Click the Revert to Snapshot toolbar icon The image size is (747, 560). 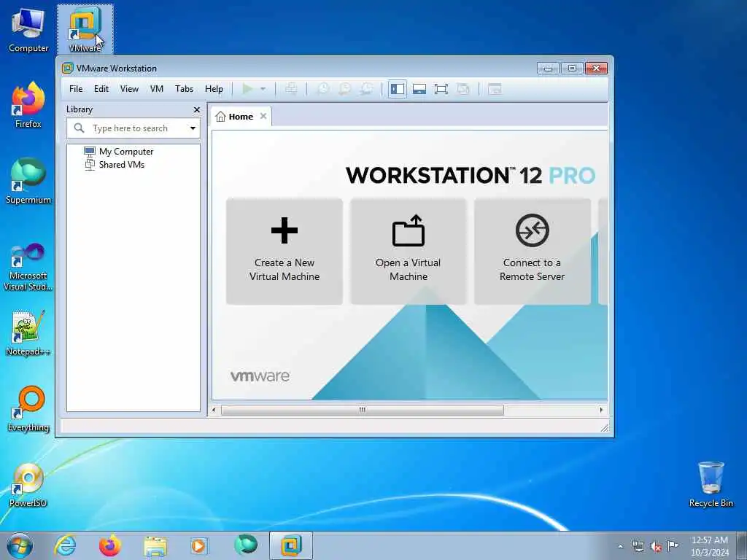pyautogui.click(x=344, y=89)
